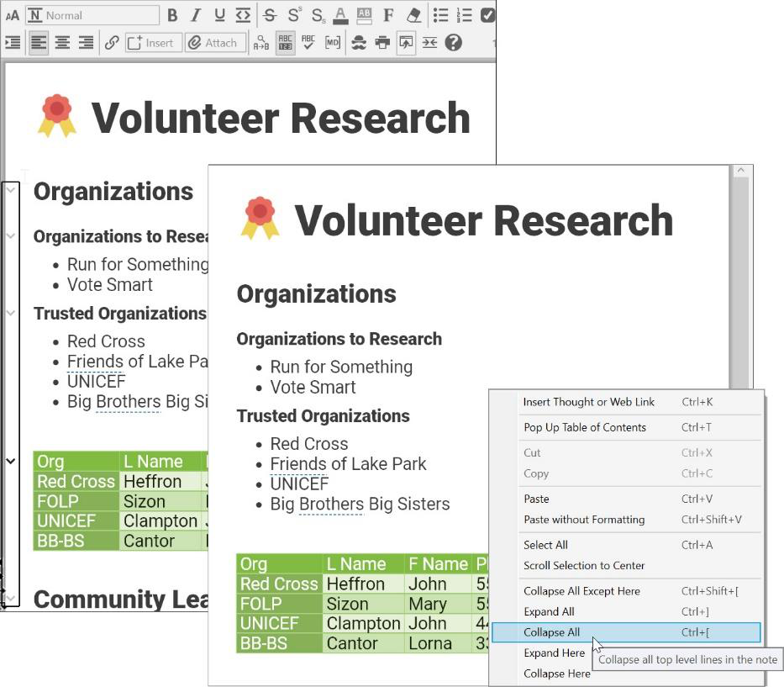This screenshot has width=784, height=687.
Task: Insert a checkbox list item
Action: tap(487, 15)
